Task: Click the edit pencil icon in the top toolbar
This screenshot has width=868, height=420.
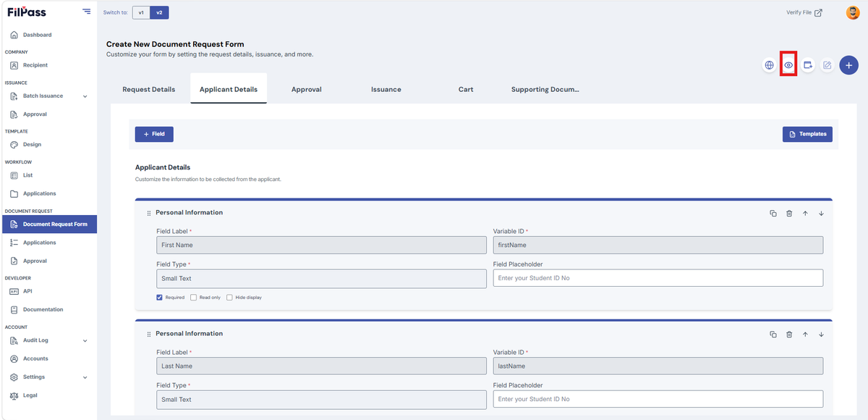Action: 827,65
